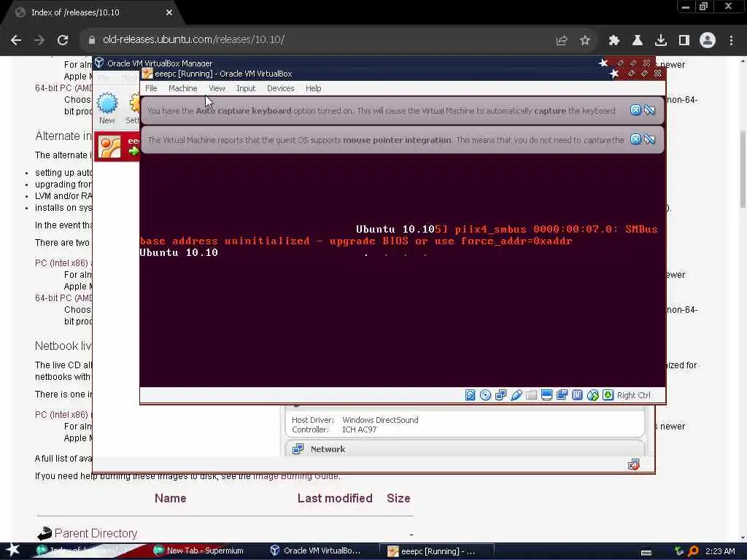Click the orange magnifier tray icon
The height and width of the screenshot is (560, 747).
(x=694, y=551)
